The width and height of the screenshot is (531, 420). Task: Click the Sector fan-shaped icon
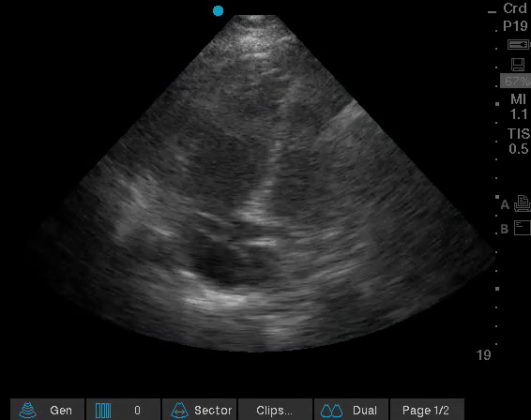(179, 411)
